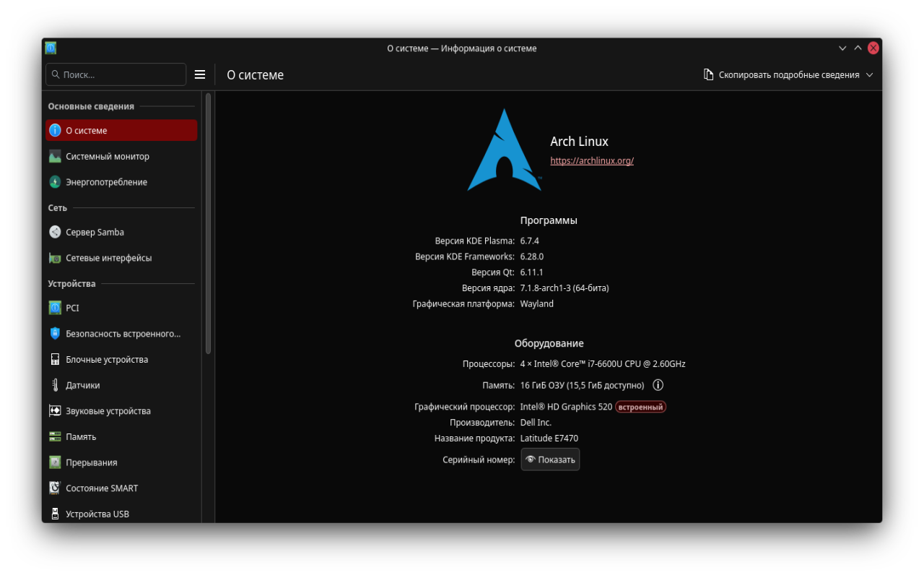Click the memory info circle icon
Image resolution: width=924 pixels, height=578 pixels.
tap(658, 385)
